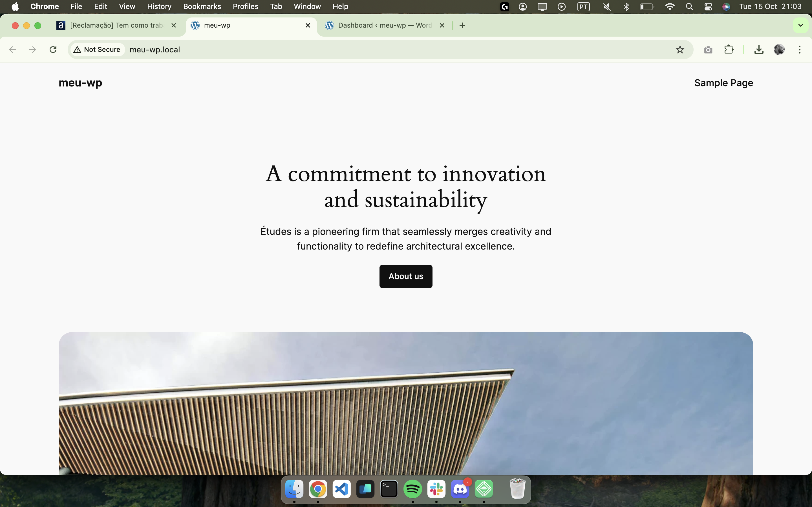
Task: Click the bookmark star icon
Action: pos(680,50)
